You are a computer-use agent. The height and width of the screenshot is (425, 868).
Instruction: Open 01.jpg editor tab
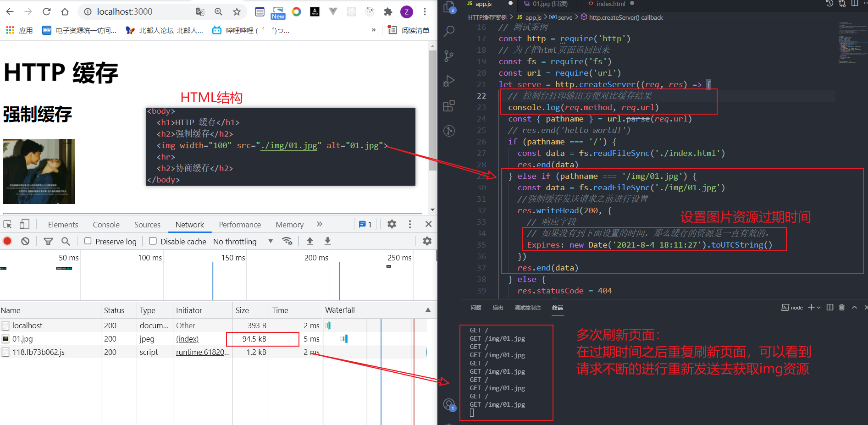[550, 4]
